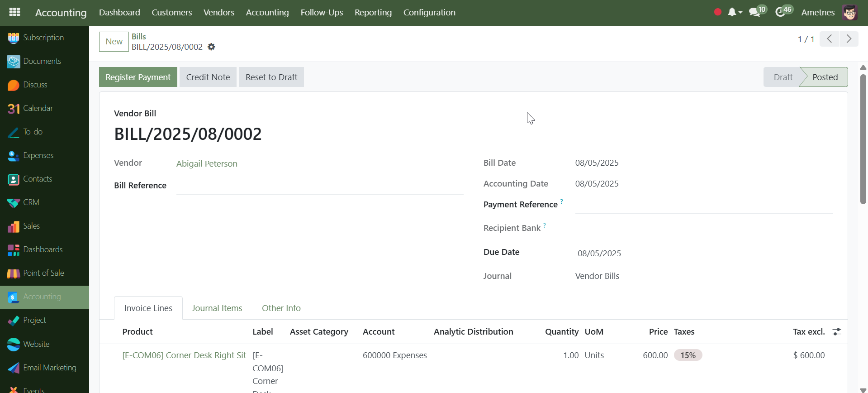Viewport: 868px width, 393px height.
Task: Open the CRM app from sidebar
Action: (x=31, y=202)
